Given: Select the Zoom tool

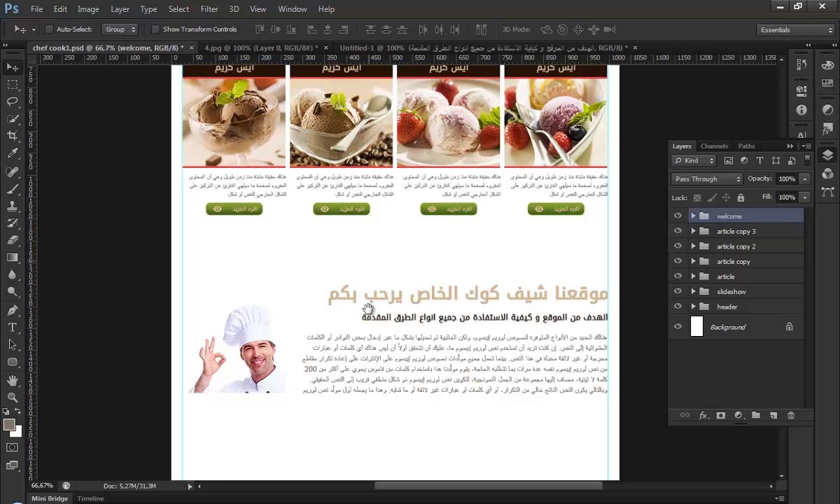Looking at the screenshot, I should tap(13, 397).
